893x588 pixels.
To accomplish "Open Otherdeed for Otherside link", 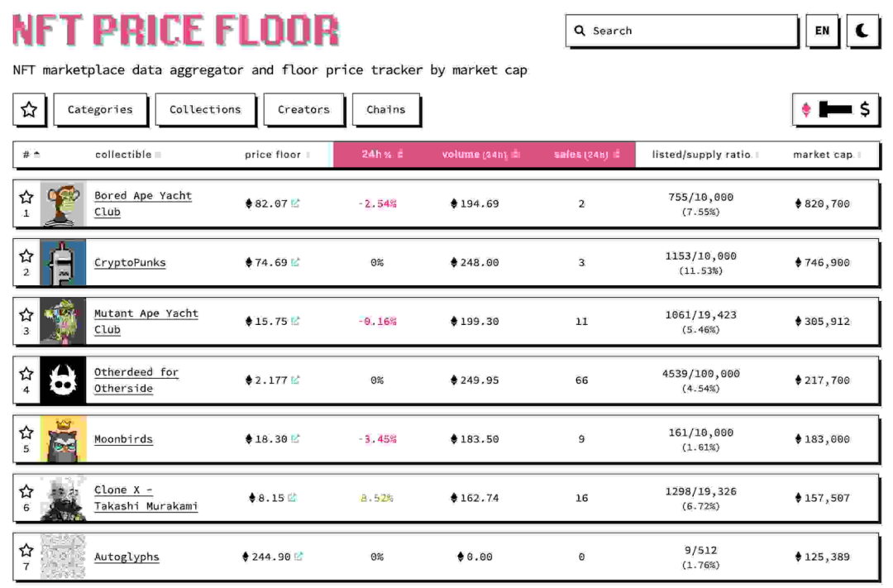I will pyautogui.click(x=136, y=380).
